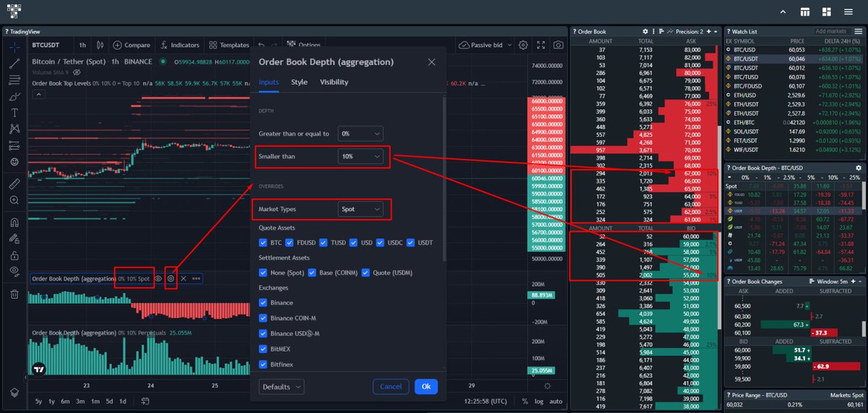Click the trash icon to remove drawings

pos(14,294)
